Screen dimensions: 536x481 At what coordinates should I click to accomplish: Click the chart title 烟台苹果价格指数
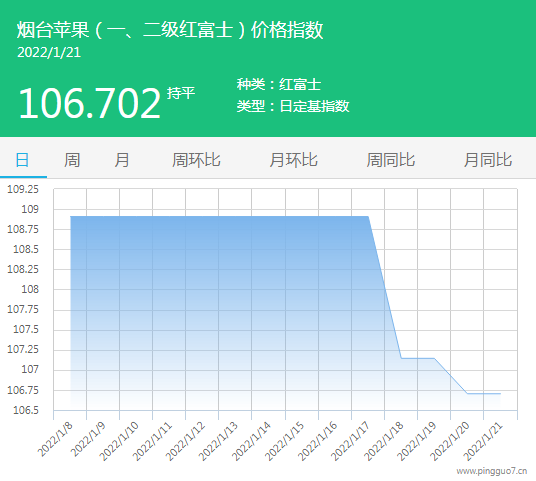coord(170,29)
